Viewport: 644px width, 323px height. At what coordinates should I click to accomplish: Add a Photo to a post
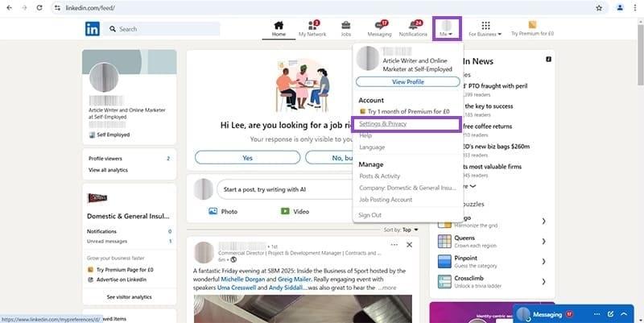tap(223, 211)
